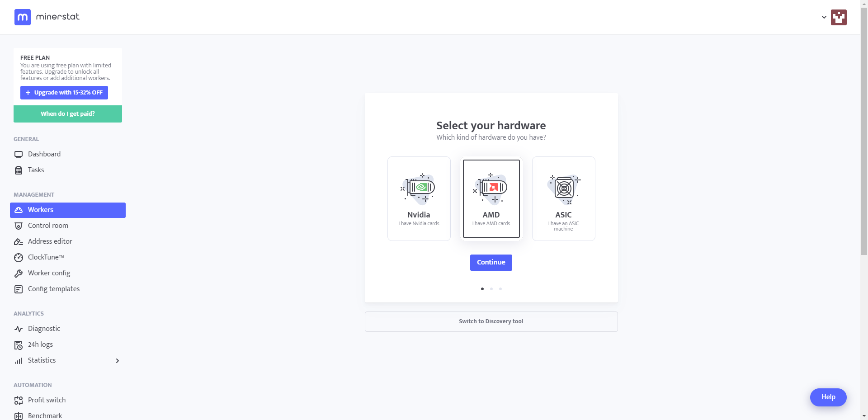The width and height of the screenshot is (868, 420).
Task: Open ClockTune gauge icon
Action: pyautogui.click(x=19, y=258)
